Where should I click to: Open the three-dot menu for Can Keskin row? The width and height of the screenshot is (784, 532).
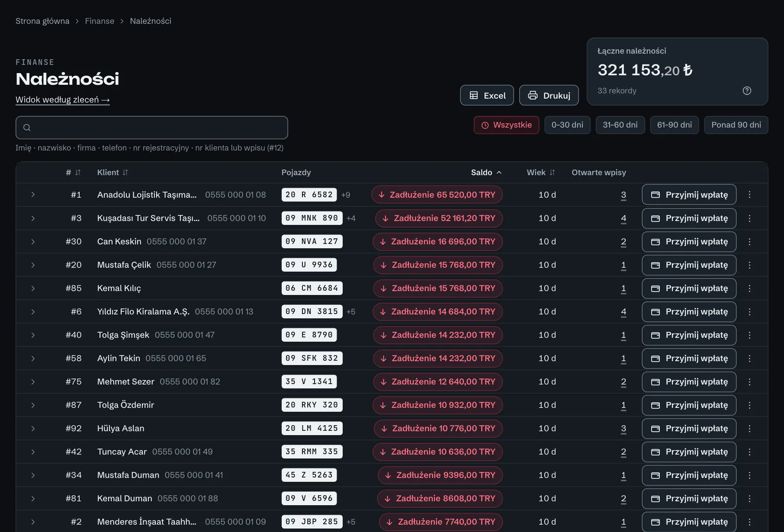(750, 241)
